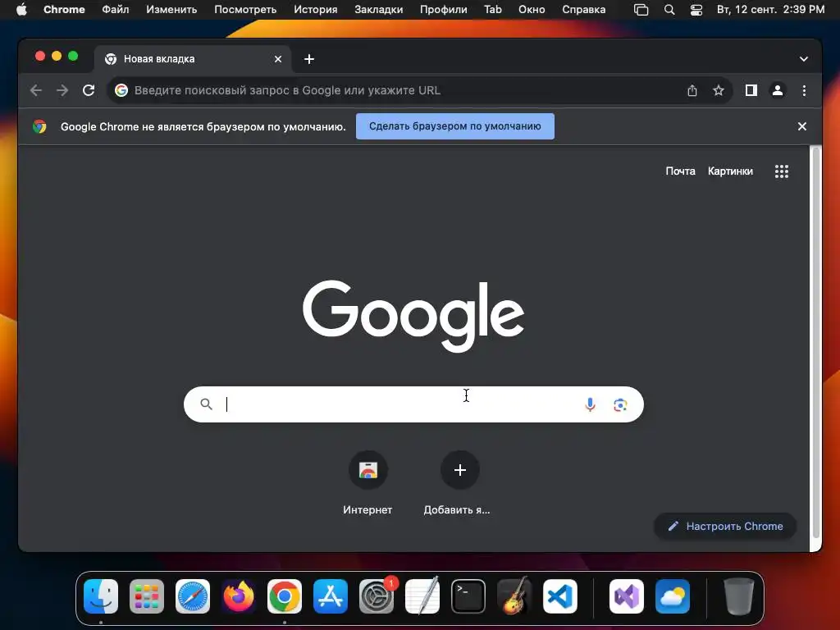Open the Почта link
The image size is (840, 630).
point(680,171)
